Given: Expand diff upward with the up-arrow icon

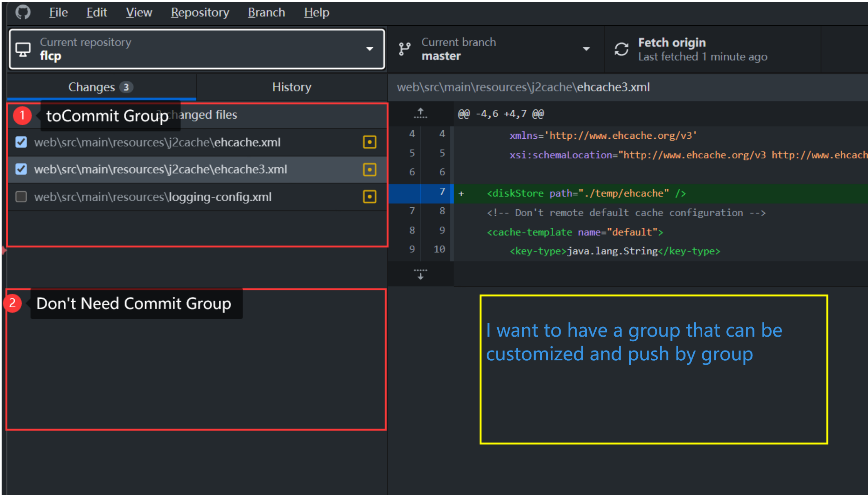Looking at the screenshot, I should click(421, 113).
